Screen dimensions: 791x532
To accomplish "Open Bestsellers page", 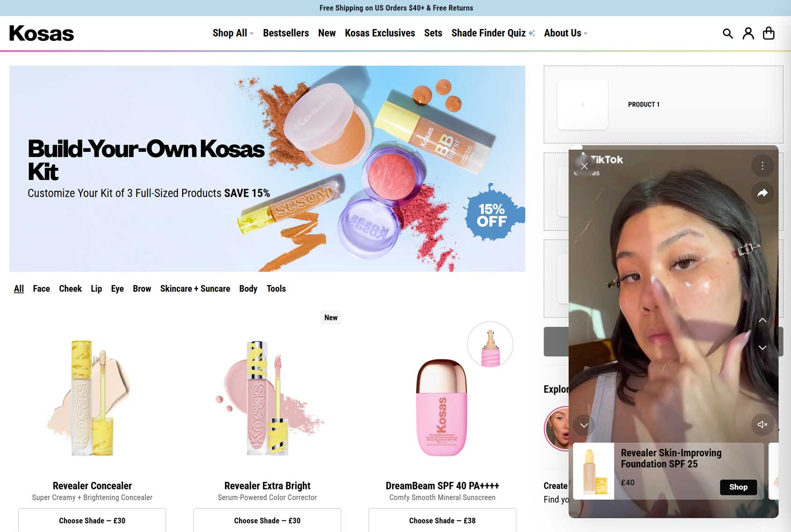I will (x=286, y=33).
